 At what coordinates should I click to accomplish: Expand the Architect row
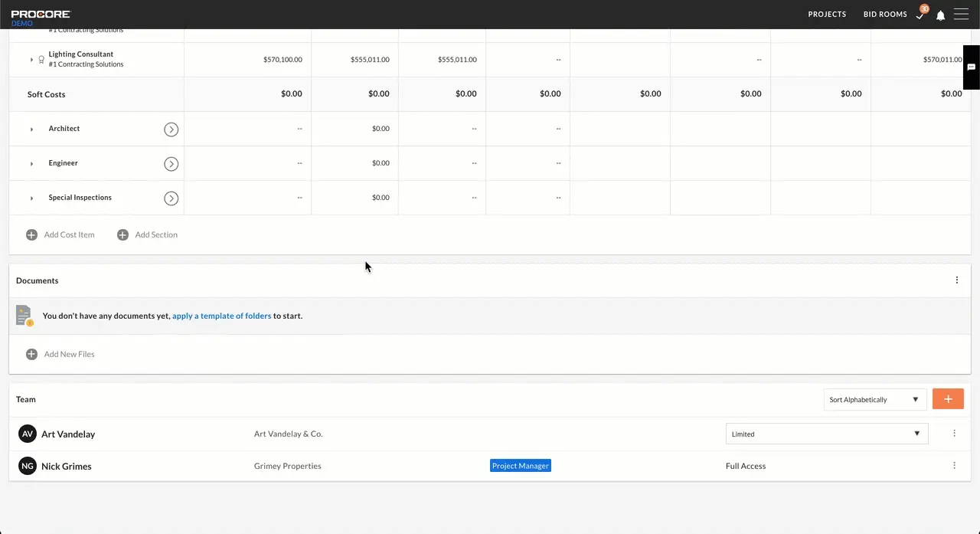point(31,129)
